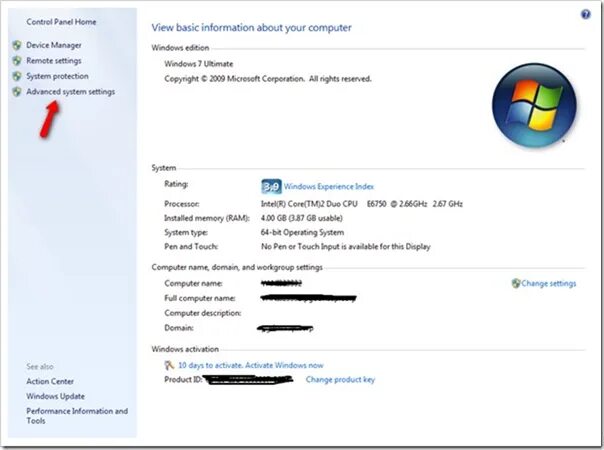Click the shield icon beside Change settings
Image resolution: width=604 pixels, height=450 pixels.
[516, 284]
